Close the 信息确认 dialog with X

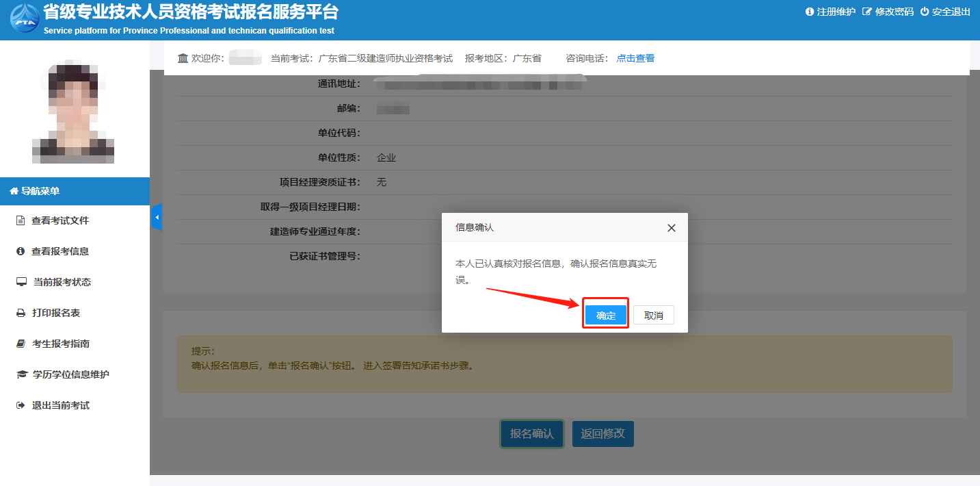671,228
